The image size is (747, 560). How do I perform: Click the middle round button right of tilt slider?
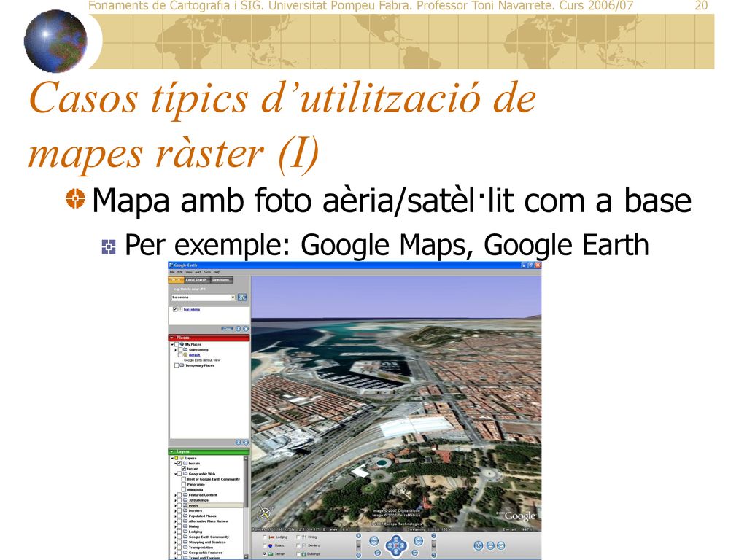pyautogui.click(x=490, y=545)
